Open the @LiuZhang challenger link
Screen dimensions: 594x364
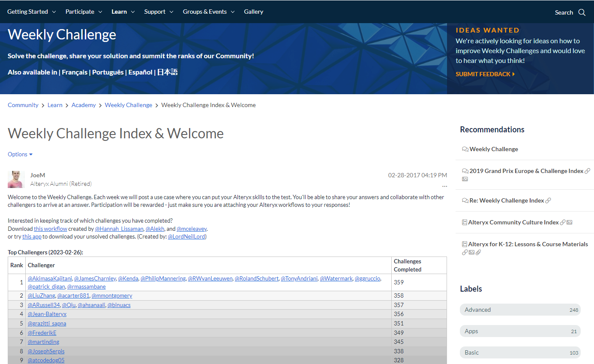42,295
